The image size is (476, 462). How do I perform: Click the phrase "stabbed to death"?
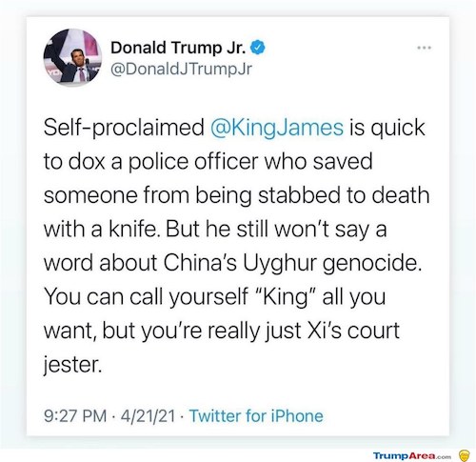(x=344, y=194)
